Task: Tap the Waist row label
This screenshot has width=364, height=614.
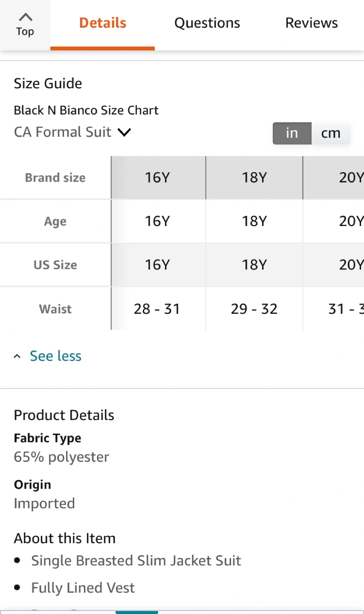Action: (x=55, y=309)
